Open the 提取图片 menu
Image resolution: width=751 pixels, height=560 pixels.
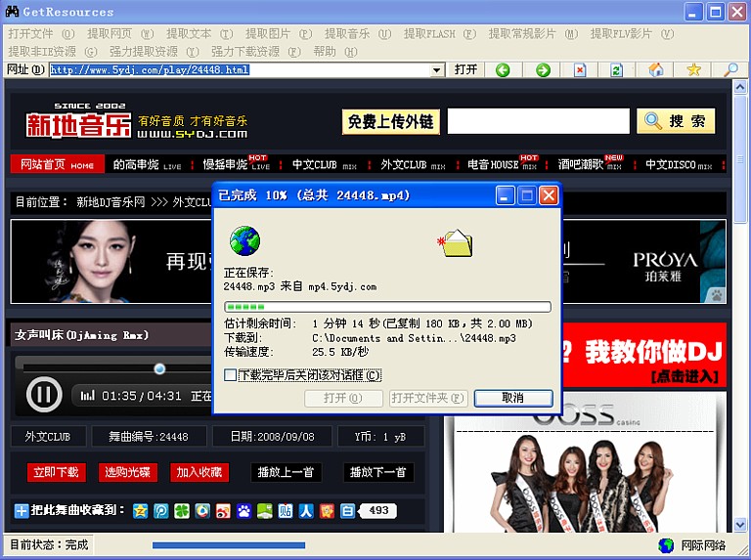279,34
